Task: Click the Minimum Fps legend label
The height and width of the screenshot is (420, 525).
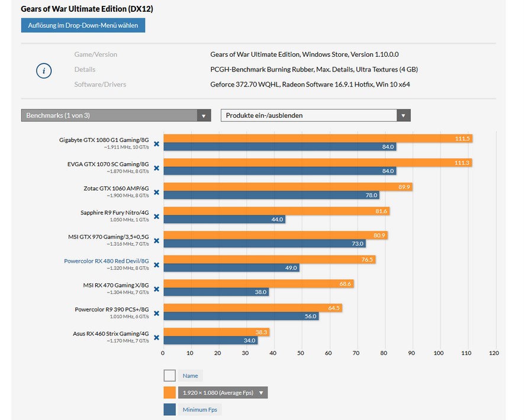Action: click(x=200, y=409)
